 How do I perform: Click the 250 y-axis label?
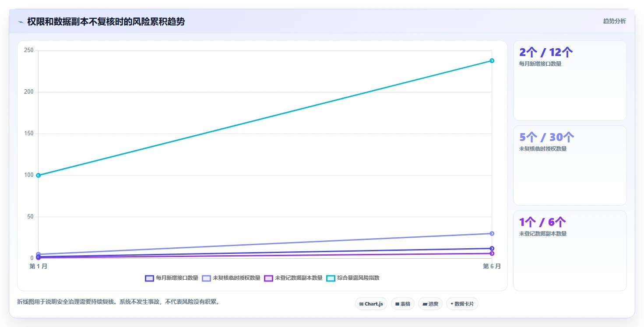tap(29, 50)
